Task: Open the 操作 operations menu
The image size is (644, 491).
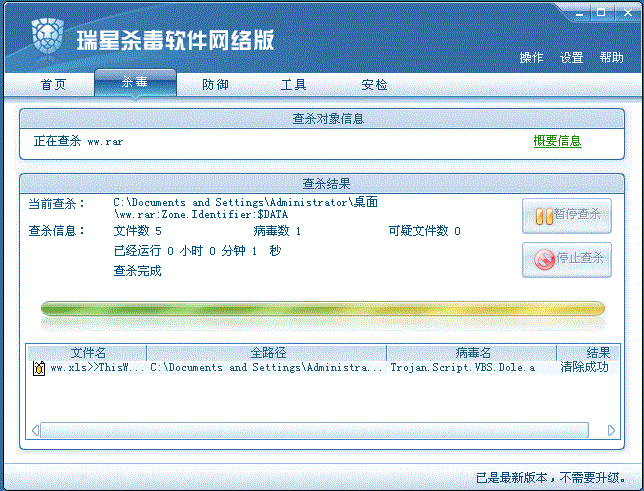Action: tap(531, 58)
